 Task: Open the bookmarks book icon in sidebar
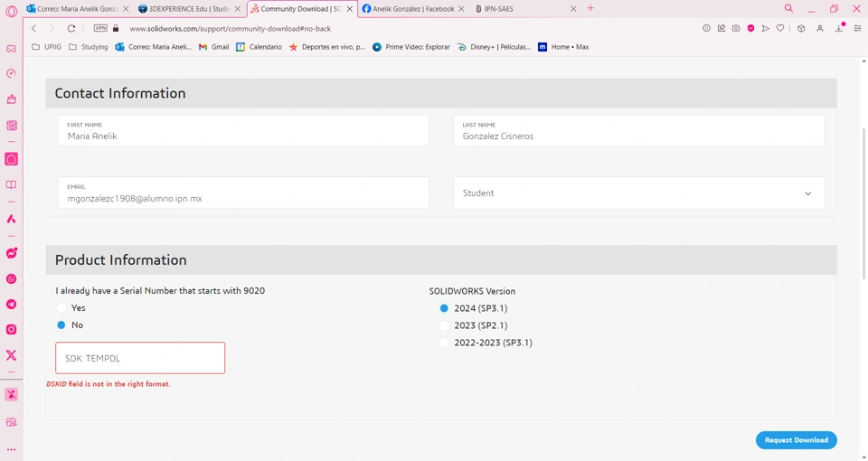coord(11,184)
